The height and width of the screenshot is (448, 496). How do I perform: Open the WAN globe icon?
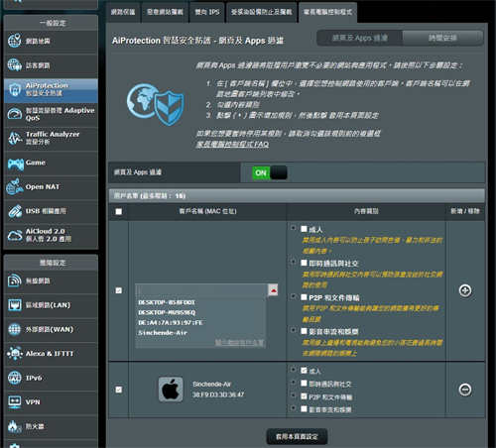14,329
